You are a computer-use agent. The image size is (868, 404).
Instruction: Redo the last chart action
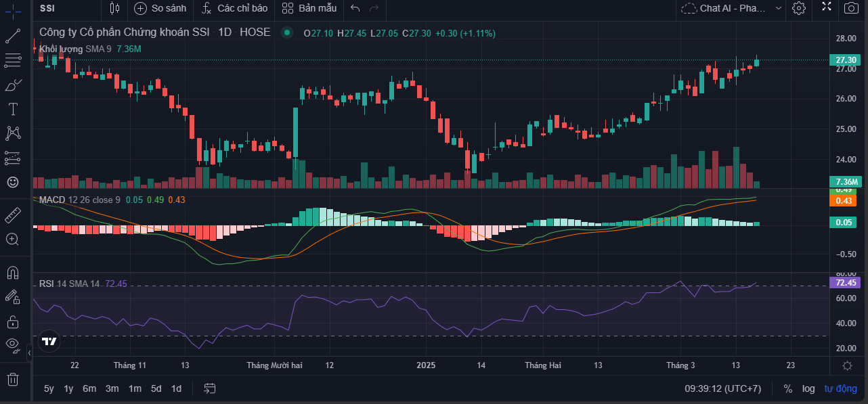pos(374,8)
